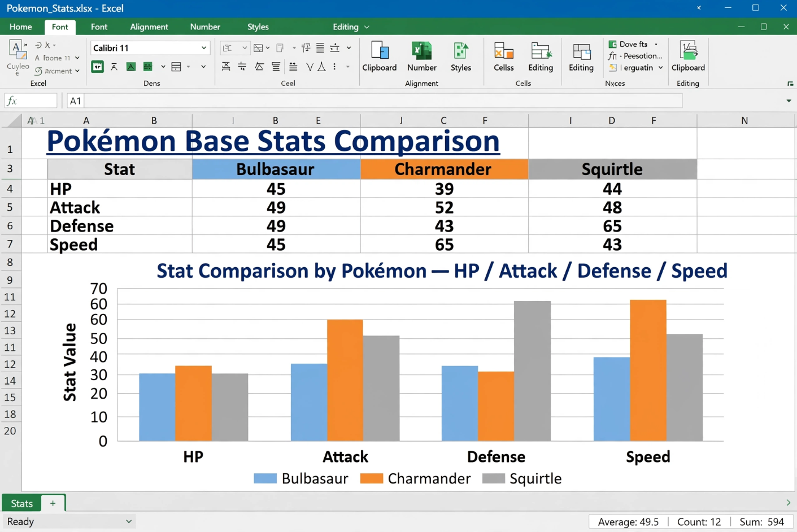Select the Attack row label cell
Screen dimensions: 797x532
pos(120,207)
